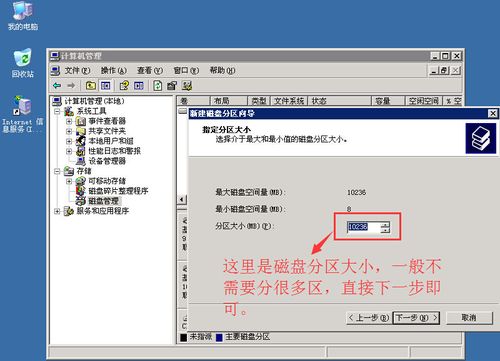Increase partition size with the spinner up arrow
The image size is (500, 361).
tap(385, 224)
